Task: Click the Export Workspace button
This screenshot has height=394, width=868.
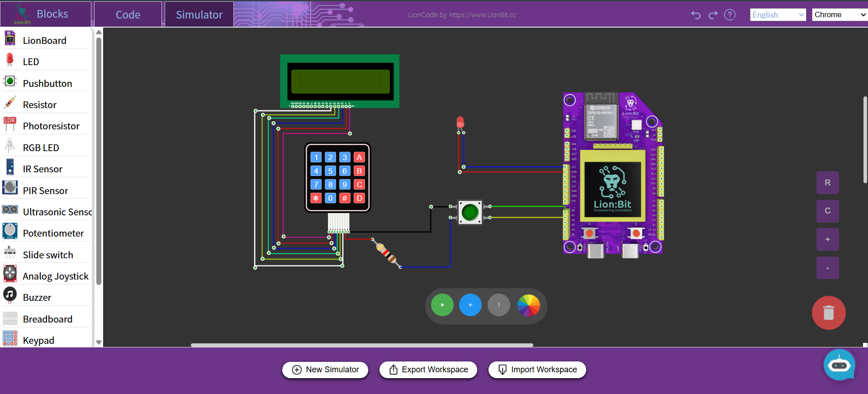Action: coord(428,370)
